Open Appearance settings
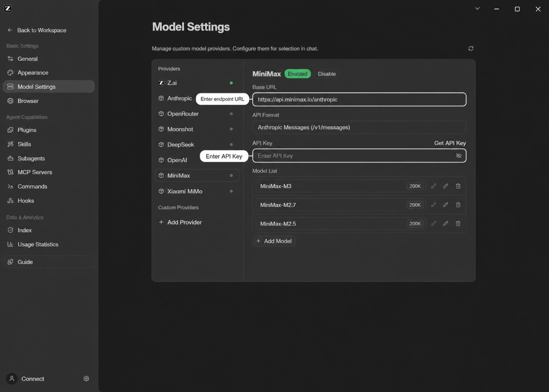 pos(49,73)
